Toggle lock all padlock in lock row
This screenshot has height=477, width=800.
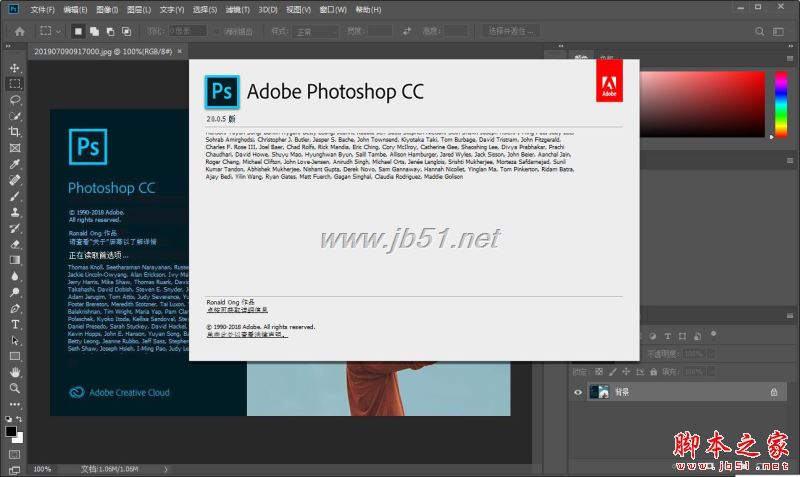click(x=654, y=372)
